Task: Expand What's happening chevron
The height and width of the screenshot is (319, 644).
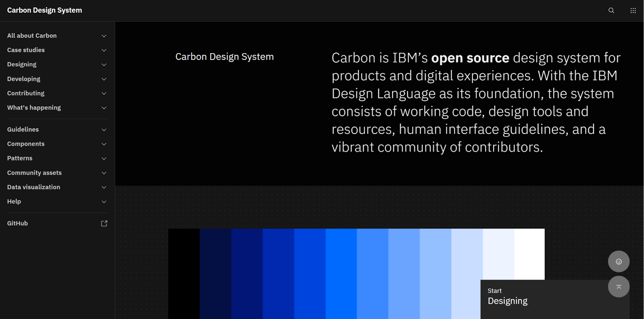Action: 104,108
